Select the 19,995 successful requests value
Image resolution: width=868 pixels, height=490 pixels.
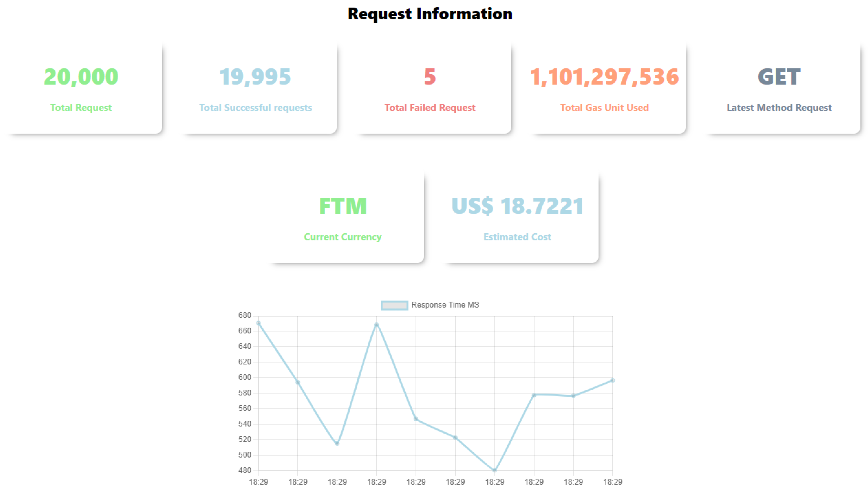click(x=255, y=76)
